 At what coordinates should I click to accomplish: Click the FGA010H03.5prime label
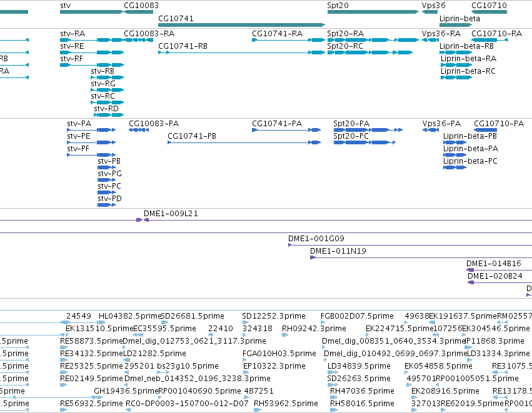tap(279, 353)
